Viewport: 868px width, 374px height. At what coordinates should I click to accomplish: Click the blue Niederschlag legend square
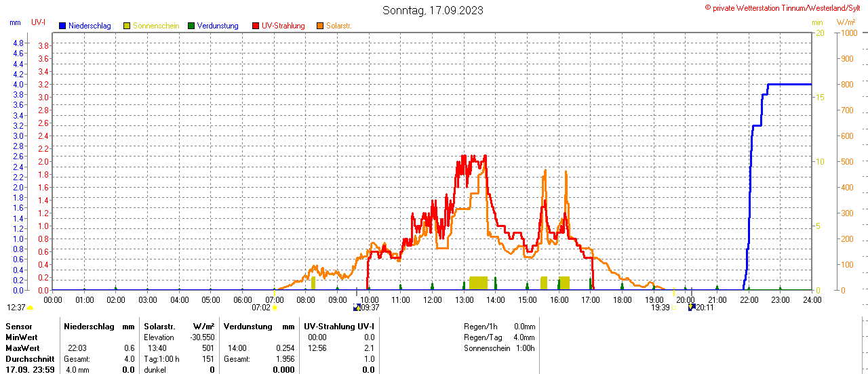62,26
